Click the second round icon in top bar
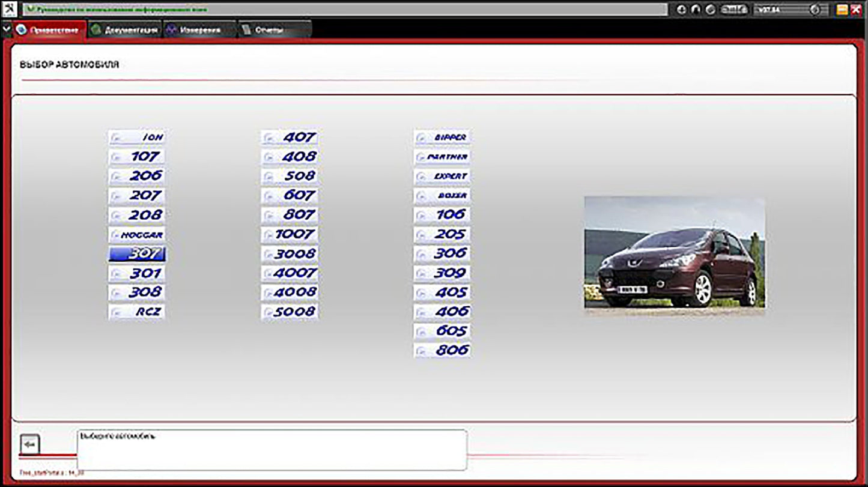This screenshot has height=487, width=868. tap(696, 10)
